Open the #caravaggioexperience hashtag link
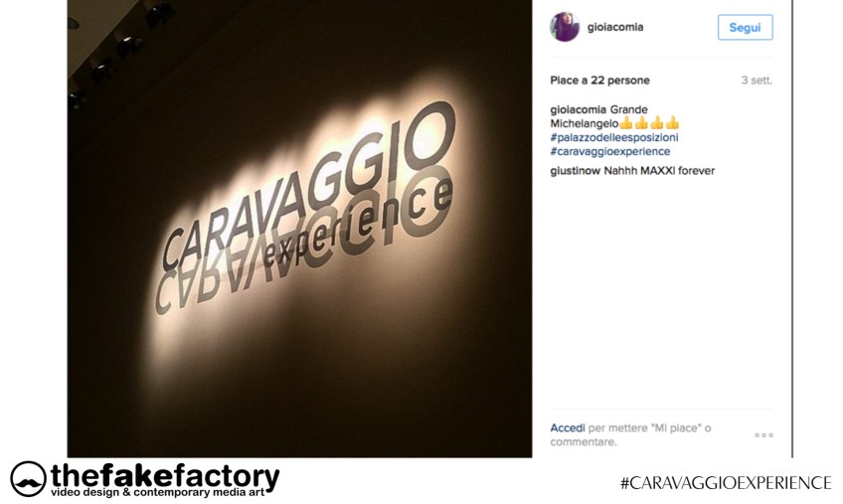 (610, 152)
